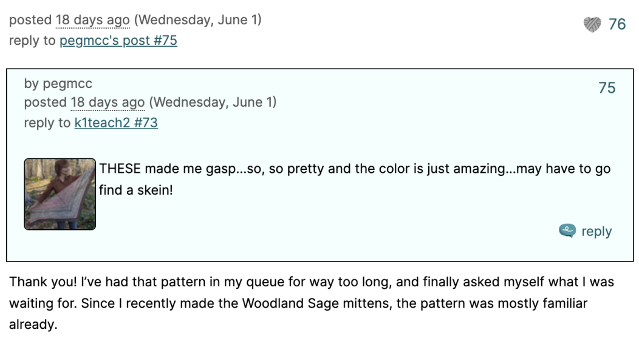Open the shawl photo thumbnail

point(60,193)
